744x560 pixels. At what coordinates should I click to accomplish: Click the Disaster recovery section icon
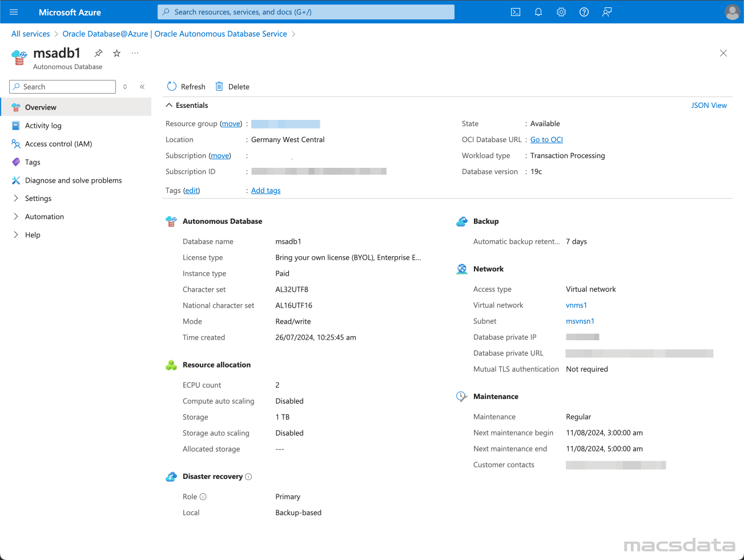[171, 477]
